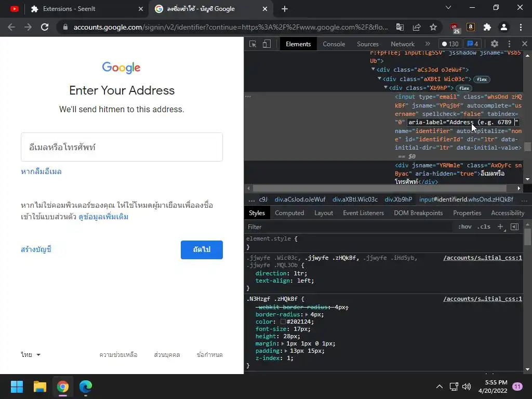The height and width of the screenshot is (399, 532).
Task: Open the DOM Breakpoints tab
Action: click(x=418, y=213)
